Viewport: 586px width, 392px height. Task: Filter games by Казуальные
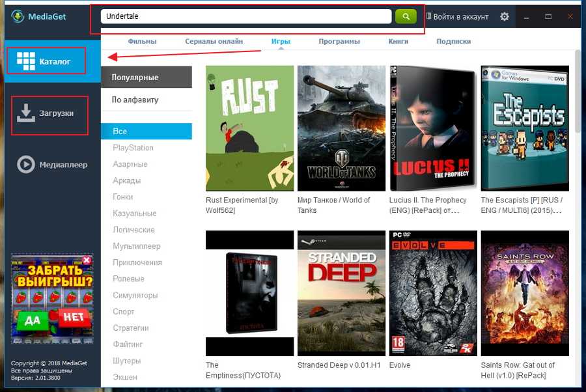135,213
